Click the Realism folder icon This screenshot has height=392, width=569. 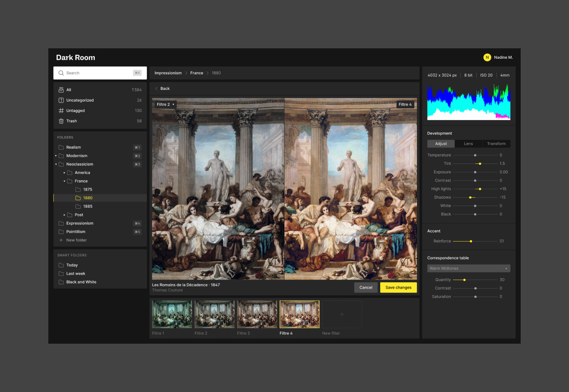click(61, 147)
